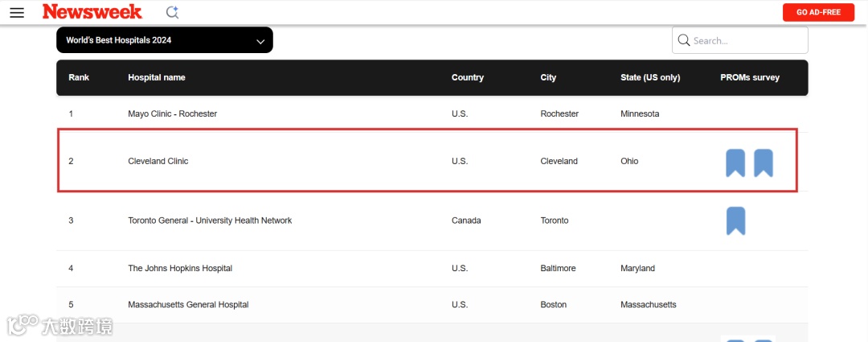Click the Boston city cell

pos(554,305)
